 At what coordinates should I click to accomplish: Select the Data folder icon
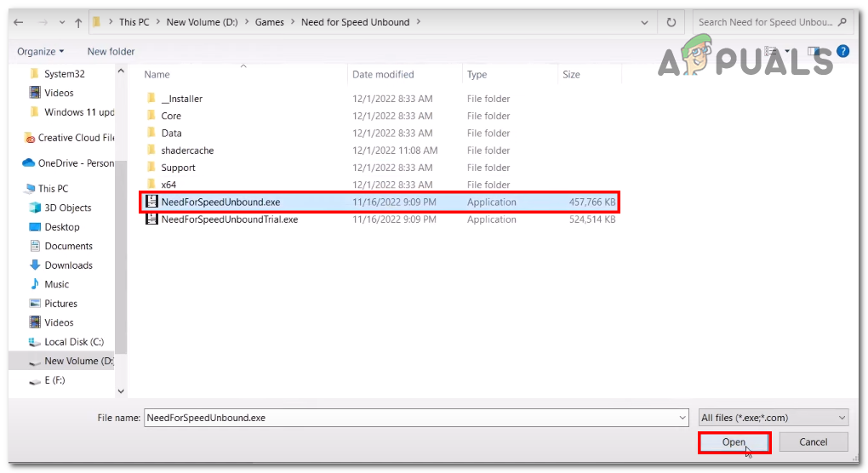pos(151,133)
